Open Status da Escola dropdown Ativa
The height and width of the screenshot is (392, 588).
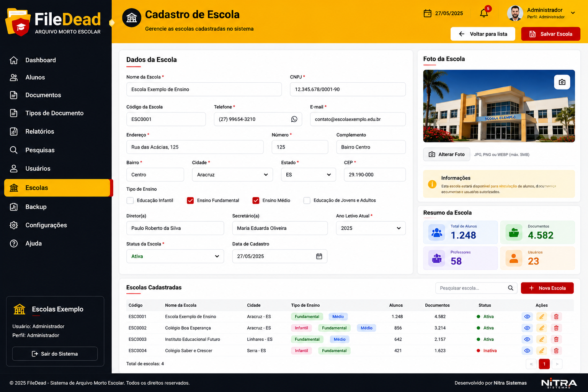click(175, 256)
